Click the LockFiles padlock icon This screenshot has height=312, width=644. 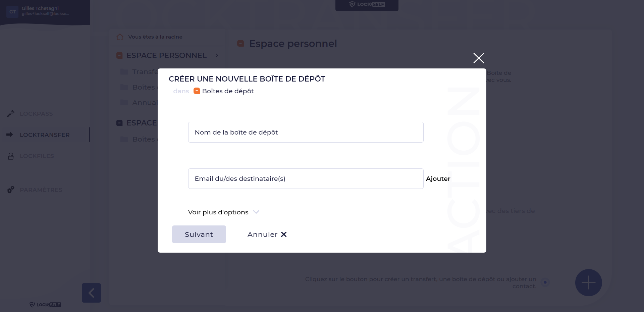click(11, 156)
